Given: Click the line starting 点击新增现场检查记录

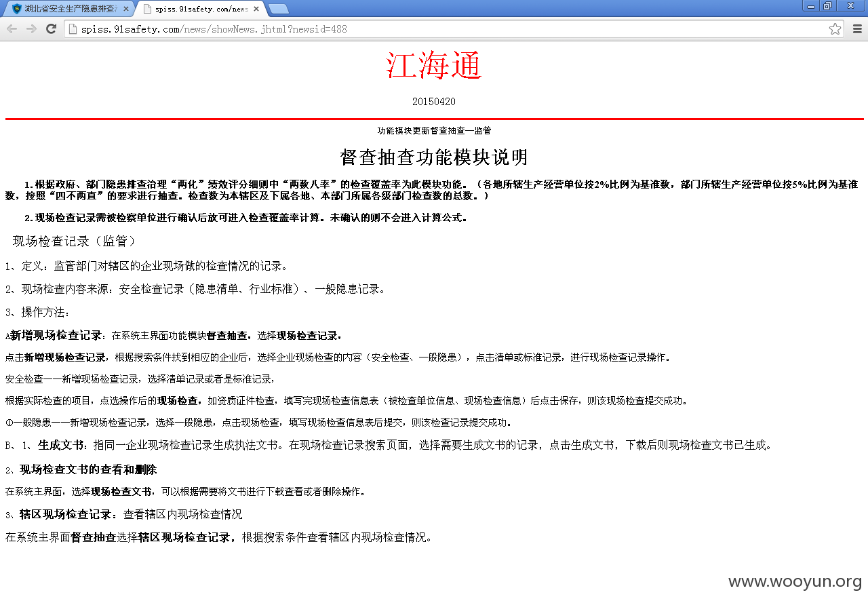Looking at the screenshot, I should (338, 357).
